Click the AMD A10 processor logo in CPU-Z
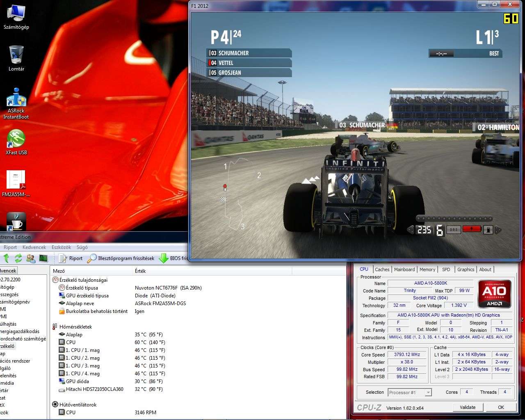The height and width of the screenshot is (420, 525). 494,294
